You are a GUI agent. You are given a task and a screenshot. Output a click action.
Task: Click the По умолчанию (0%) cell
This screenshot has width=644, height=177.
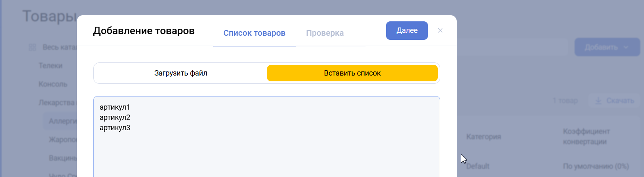pyautogui.click(x=596, y=166)
